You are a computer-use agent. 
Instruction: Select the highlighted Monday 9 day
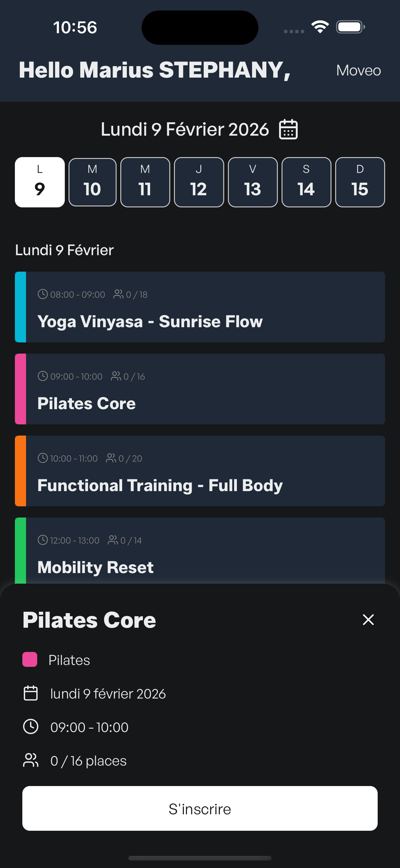pos(40,182)
